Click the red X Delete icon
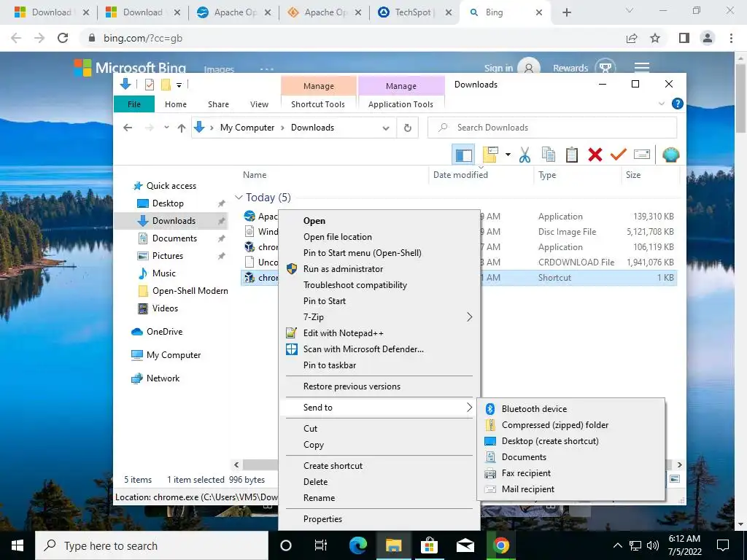The height and width of the screenshot is (560, 747). [x=595, y=155]
